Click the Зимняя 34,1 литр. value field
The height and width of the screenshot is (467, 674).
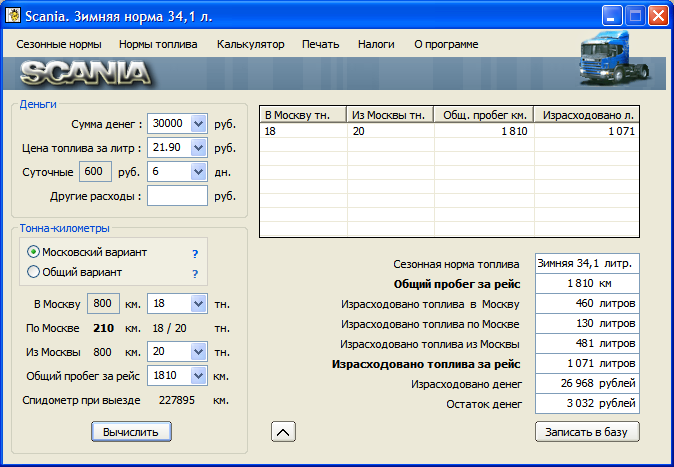(587, 263)
